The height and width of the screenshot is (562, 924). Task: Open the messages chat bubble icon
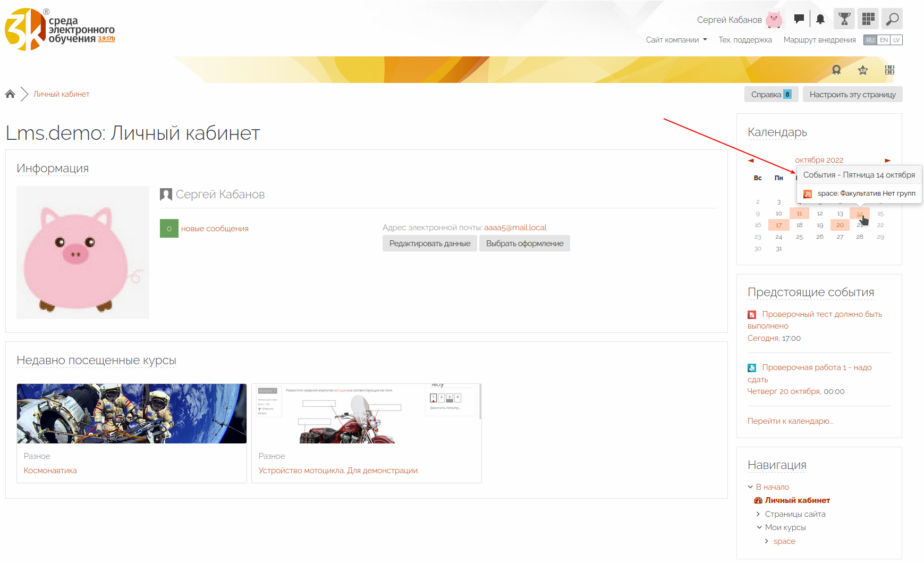click(799, 19)
